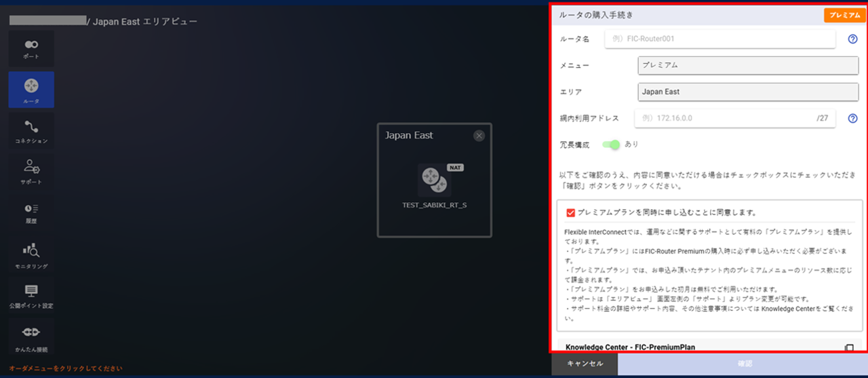Open the Knowledge Center FIC-PremiumPlan link icon
868x378 pixels.
pos(849,348)
